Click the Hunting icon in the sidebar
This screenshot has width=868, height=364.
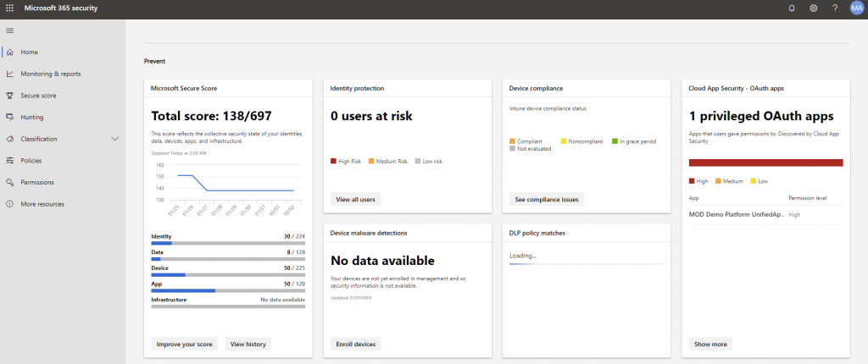point(9,117)
